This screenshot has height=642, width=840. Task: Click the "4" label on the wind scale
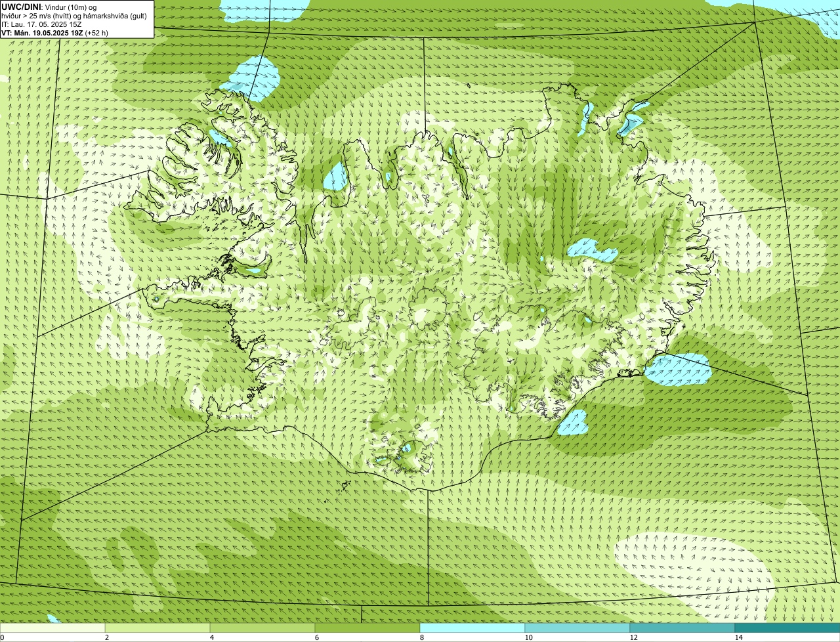click(x=211, y=637)
